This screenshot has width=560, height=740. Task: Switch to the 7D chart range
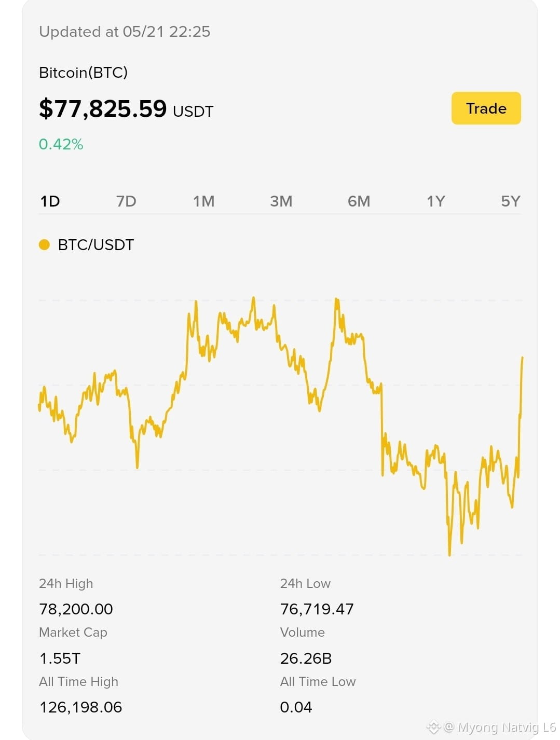(126, 201)
